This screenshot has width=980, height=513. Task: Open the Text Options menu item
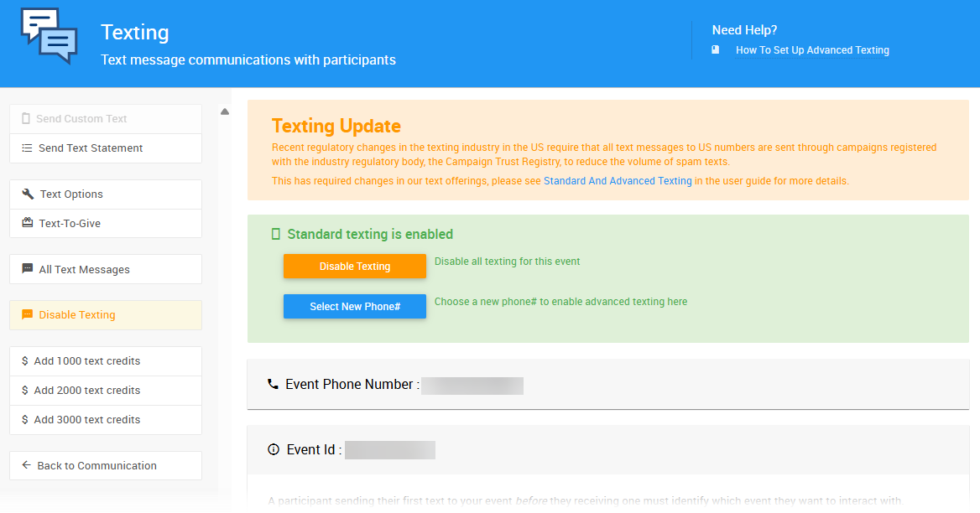click(71, 194)
